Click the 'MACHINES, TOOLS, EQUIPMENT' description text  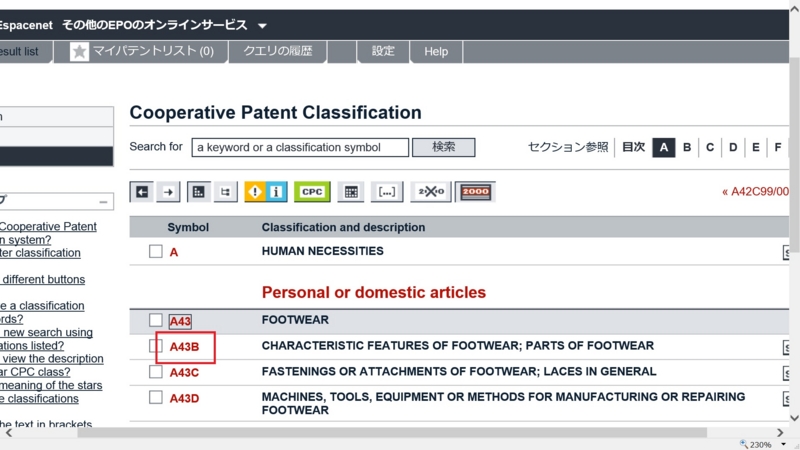(x=503, y=404)
